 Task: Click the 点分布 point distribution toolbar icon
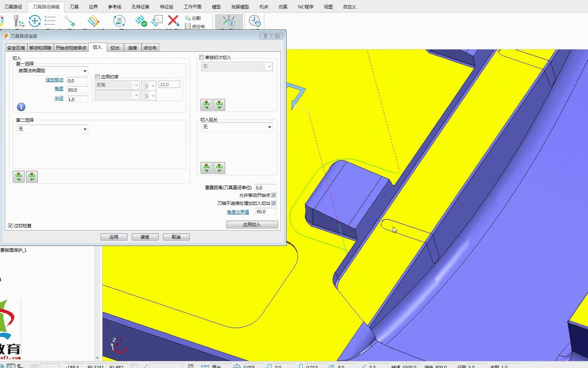tap(195, 26)
